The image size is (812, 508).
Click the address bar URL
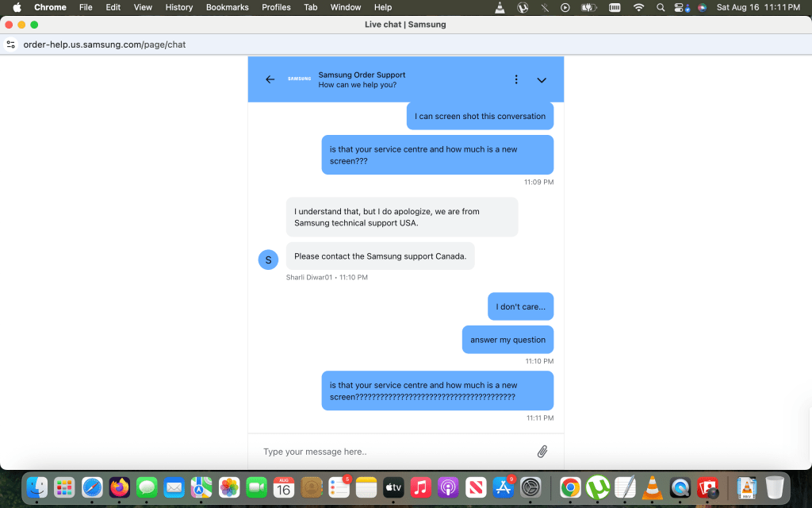coord(105,44)
